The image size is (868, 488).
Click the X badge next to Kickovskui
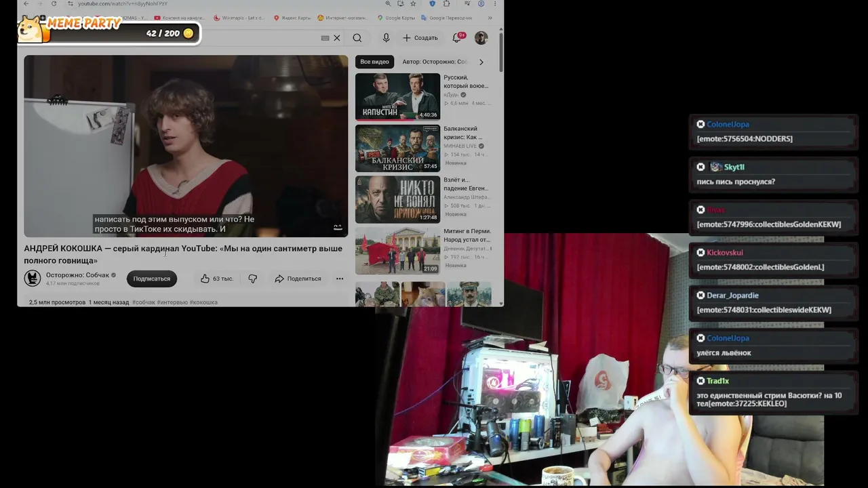click(x=701, y=252)
